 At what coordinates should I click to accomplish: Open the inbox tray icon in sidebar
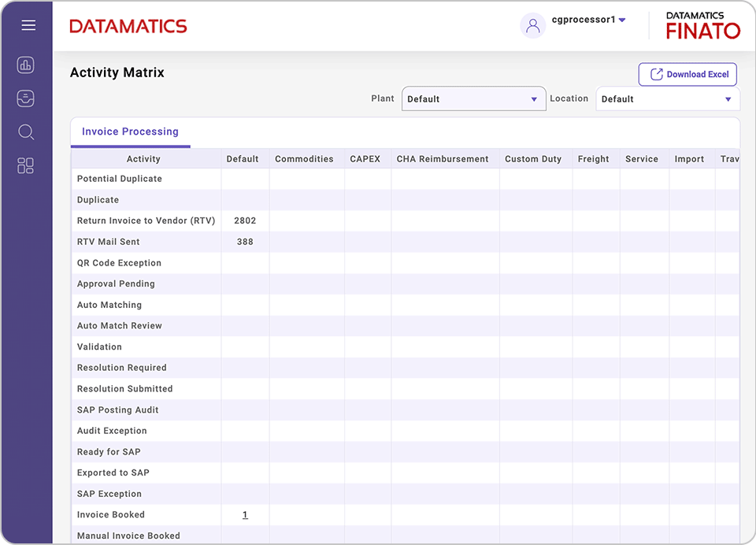pos(25,98)
